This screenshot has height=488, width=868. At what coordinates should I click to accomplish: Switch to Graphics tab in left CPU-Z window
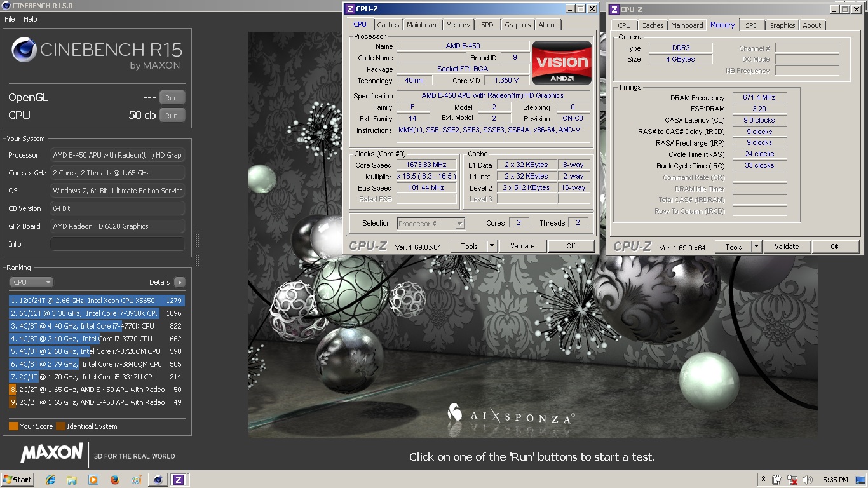(x=518, y=25)
